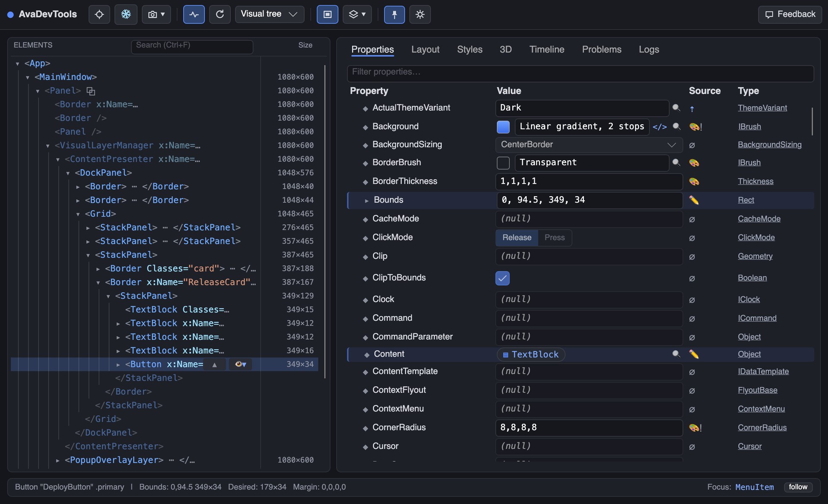Viewport: 828px width, 504px height.
Task: Click the BorderBrush transparent color swatch
Action: pos(503,163)
